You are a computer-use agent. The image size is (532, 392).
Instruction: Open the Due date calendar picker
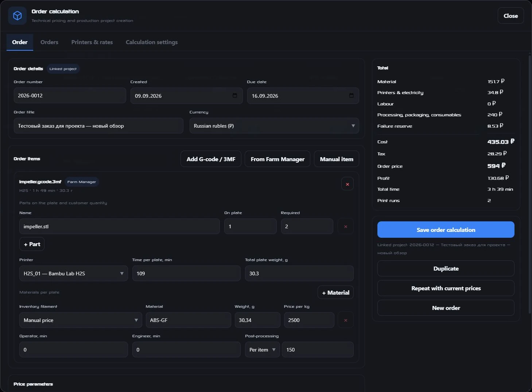pyautogui.click(x=351, y=96)
